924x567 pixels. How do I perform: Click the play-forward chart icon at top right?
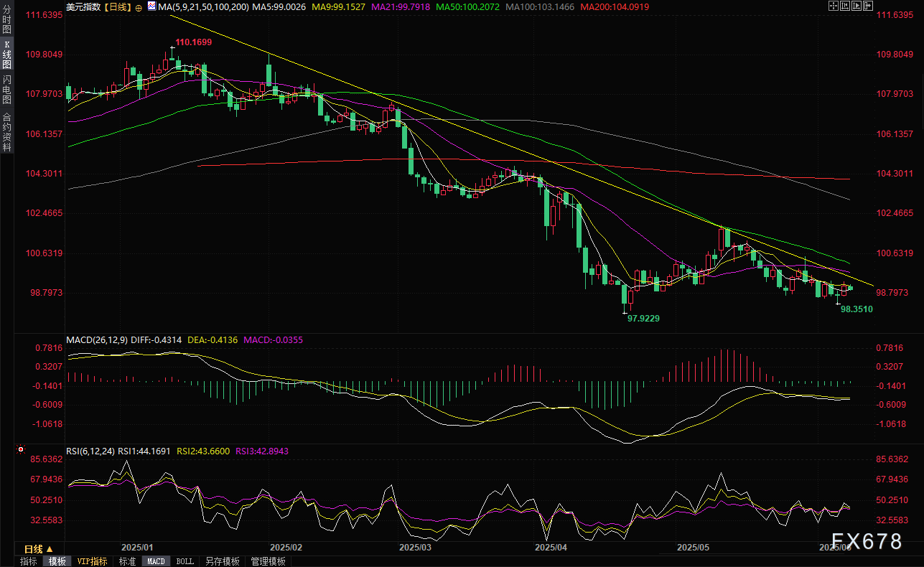pos(857,6)
